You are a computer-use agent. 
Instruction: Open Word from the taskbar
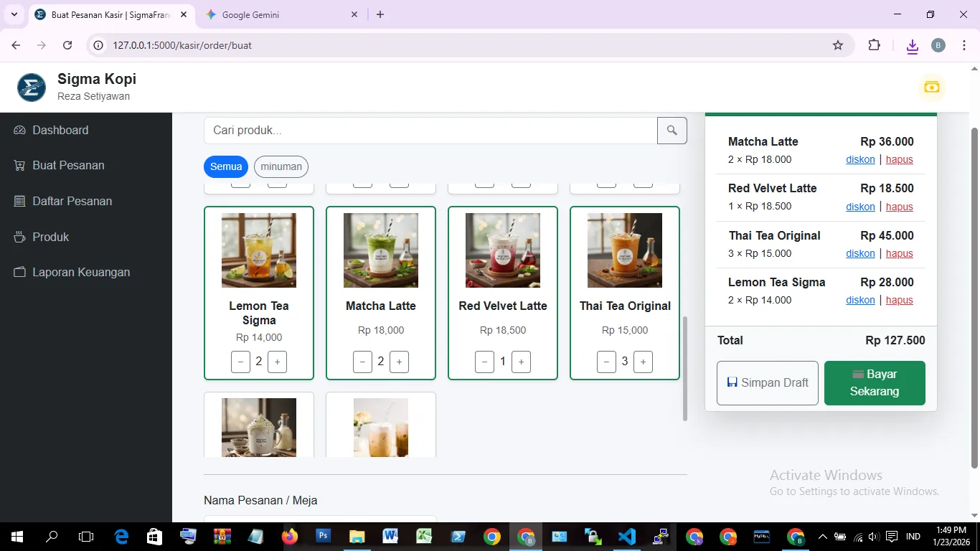[x=390, y=537]
